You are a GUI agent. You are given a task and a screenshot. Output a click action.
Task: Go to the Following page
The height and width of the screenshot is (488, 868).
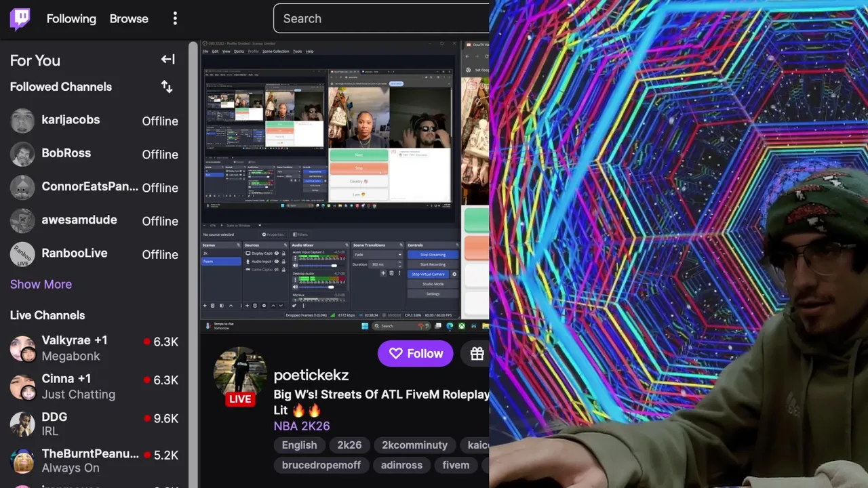click(71, 19)
